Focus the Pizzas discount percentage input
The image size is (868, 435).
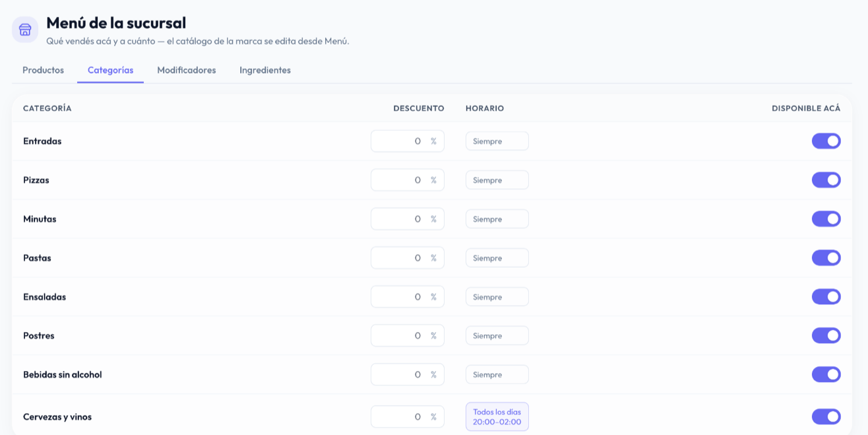point(407,180)
